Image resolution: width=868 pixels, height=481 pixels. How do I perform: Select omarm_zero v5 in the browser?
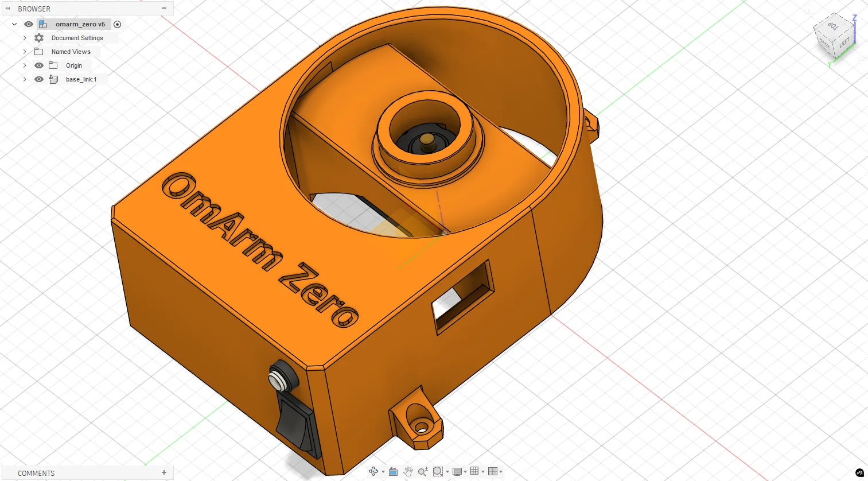pos(80,24)
